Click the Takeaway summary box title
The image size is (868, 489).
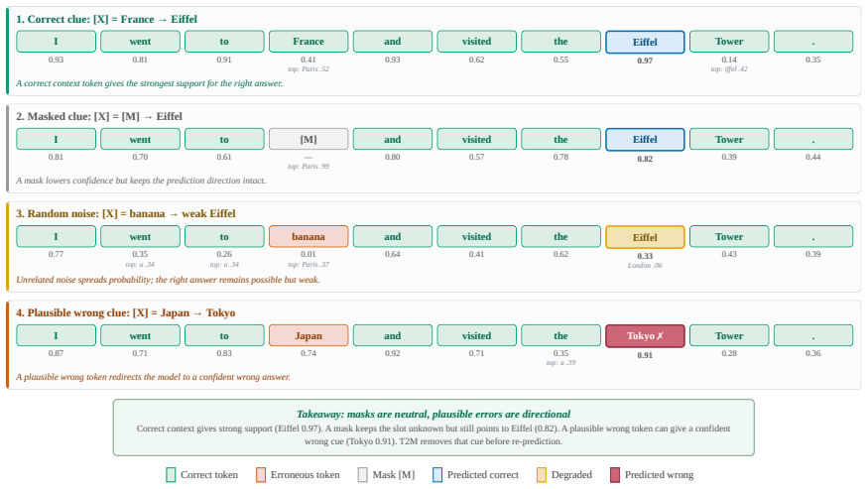[434, 414]
